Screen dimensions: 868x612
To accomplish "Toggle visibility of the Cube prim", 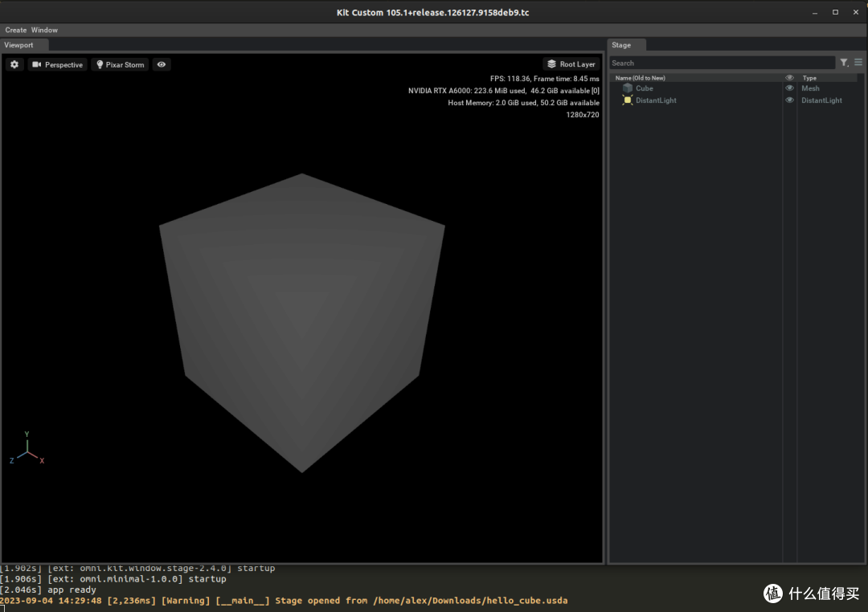I will 789,88.
